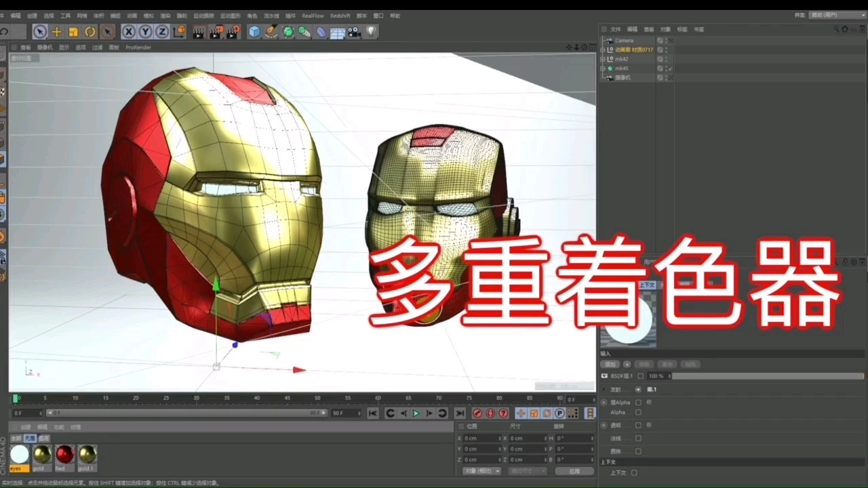Open the 对象 (相对) coordinate dropdown
Screen dimensions: 868x488
[481, 470]
